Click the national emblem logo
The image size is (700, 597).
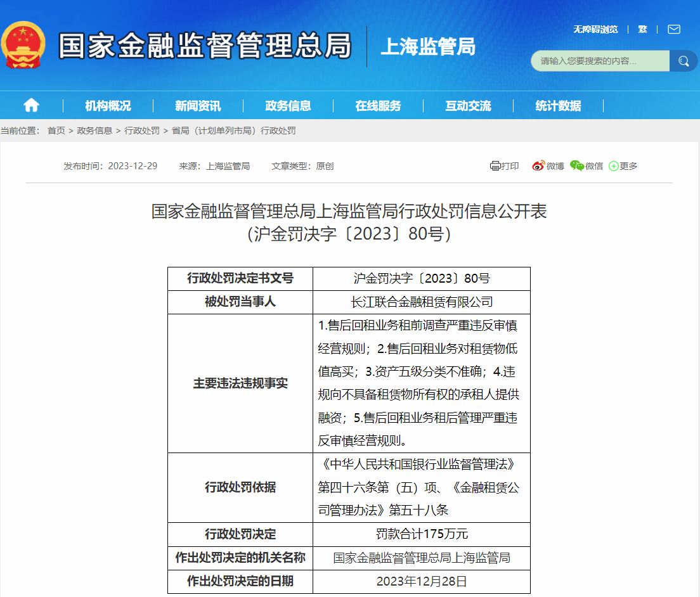(23, 44)
